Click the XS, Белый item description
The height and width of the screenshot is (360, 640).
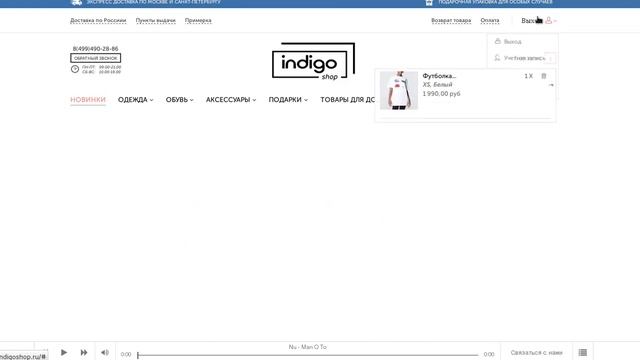click(x=437, y=84)
